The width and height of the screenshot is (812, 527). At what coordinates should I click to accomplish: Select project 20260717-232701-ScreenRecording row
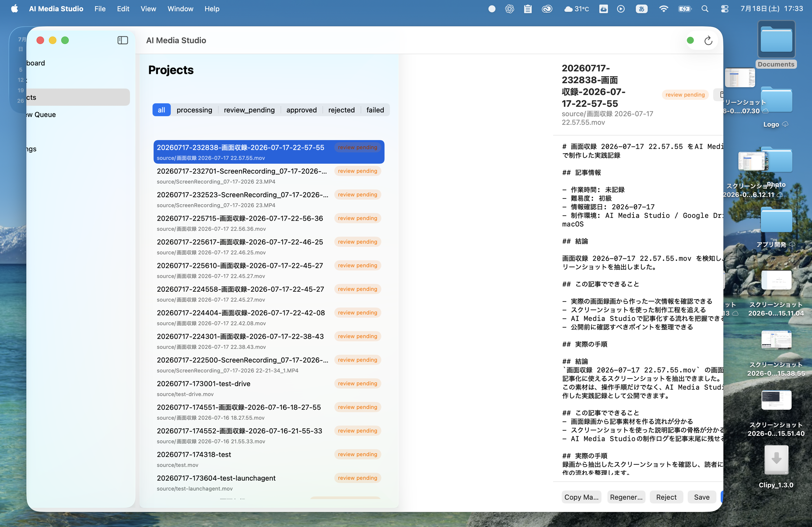pyautogui.click(x=269, y=176)
